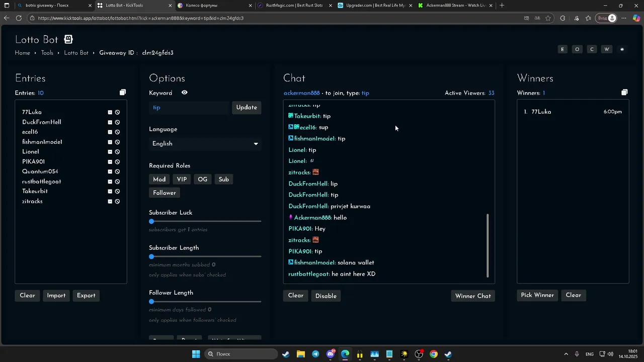The image size is (644, 362).
Task: Click the Update keyword button
Action: pyautogui.click(x=247, y=108)
